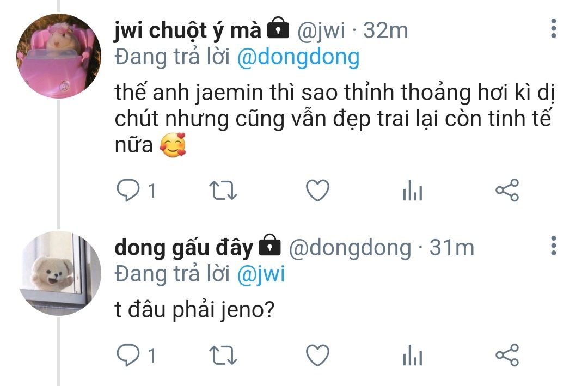Retweet jwi's tweet about jaemin
The width and height of the screenshot is (588, 386).
click(x=223, y=190)
